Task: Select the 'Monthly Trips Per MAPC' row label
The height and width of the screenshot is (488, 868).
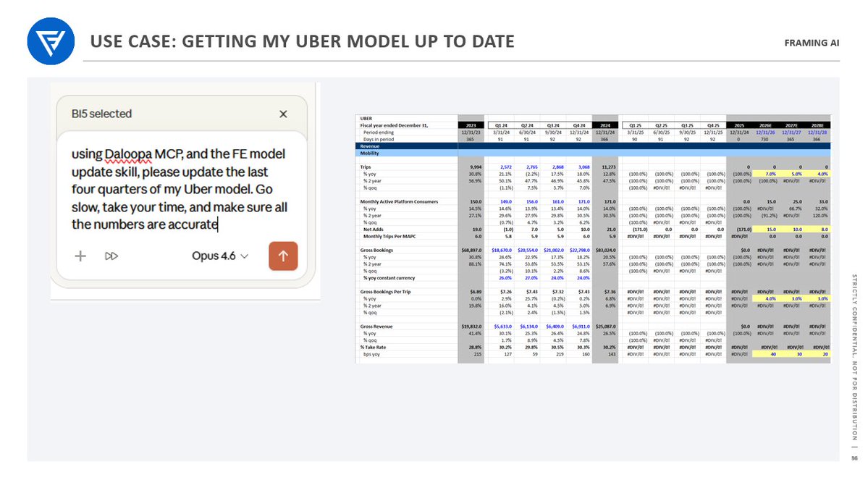Action: 389,236
